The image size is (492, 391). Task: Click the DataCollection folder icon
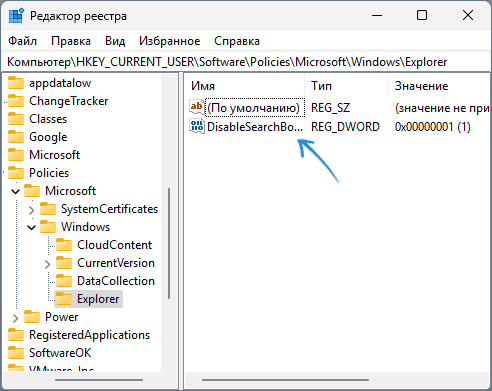pyautogui.click(x=64, y=281)
